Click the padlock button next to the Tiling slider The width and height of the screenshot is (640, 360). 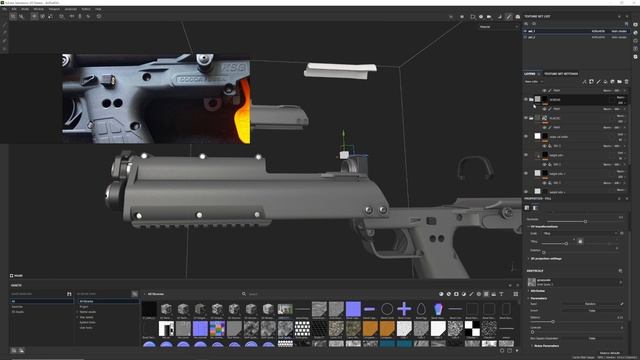click(x=580, y=242)
